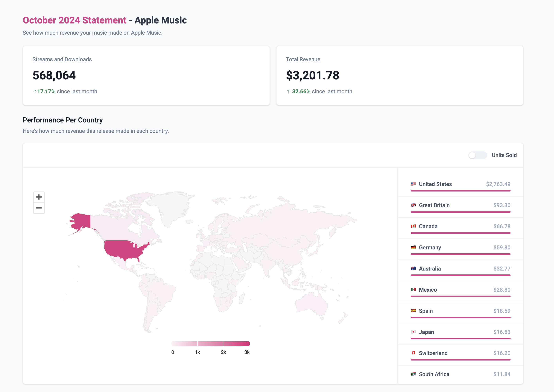This screenshot has height=392, width=554.
Task: Click the "Australia" country name
Action: pos(430,269)
